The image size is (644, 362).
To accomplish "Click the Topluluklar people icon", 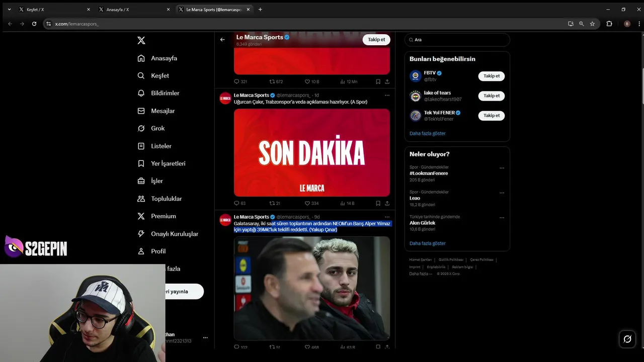I will [x=141, y=199].
